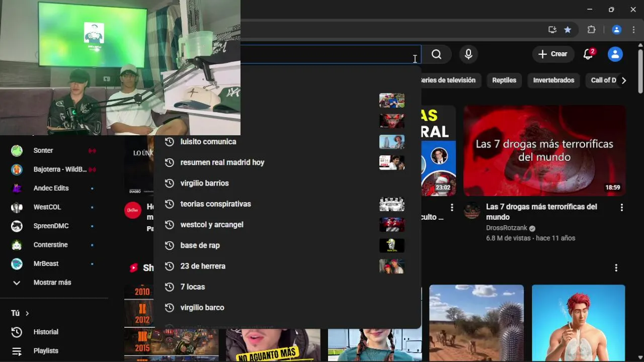
Task: Click history icon beside 'luisito comunica'
Action: pos(170,142)
